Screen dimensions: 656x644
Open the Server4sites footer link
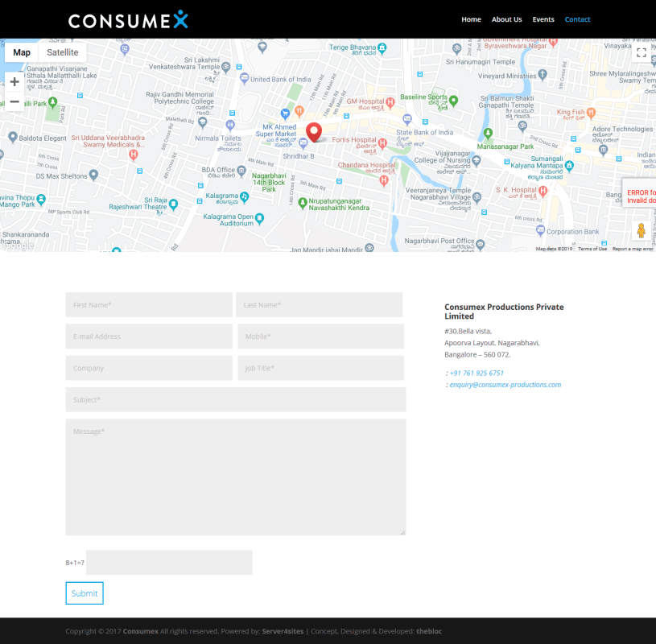click(x=283, y=631)
